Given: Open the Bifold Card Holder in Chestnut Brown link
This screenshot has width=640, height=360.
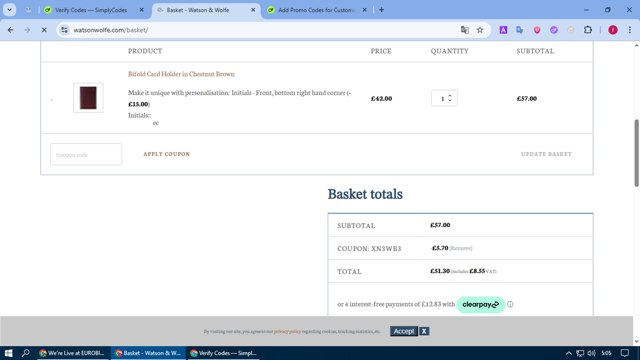Looking at the screenshot, I should click(x=181, y=74).
